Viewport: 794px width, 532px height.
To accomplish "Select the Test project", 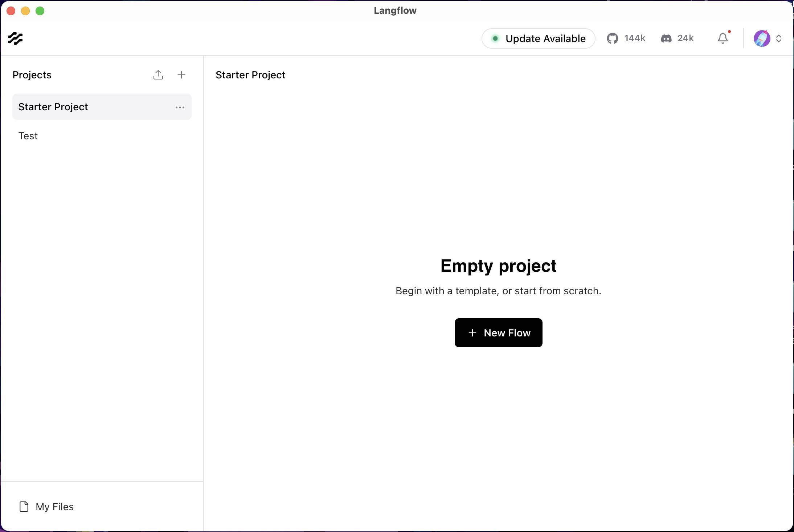I will (28, 136).
